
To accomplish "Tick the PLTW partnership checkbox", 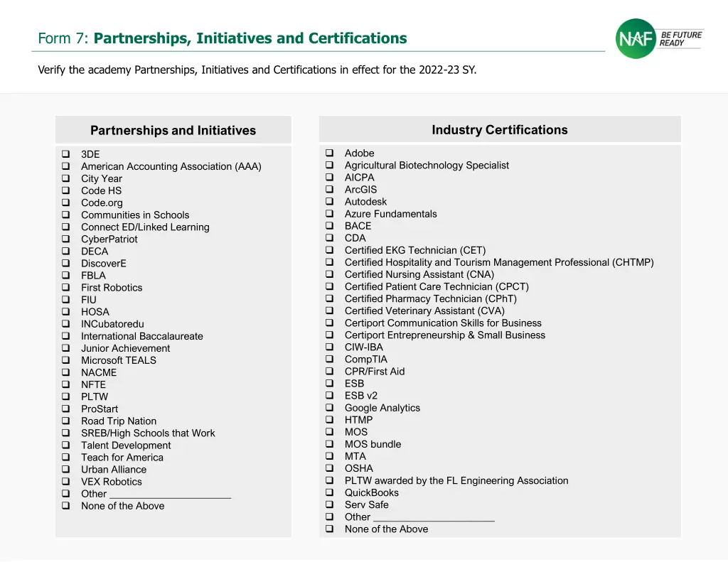I will pyautogui.click(x=66, y=396).
